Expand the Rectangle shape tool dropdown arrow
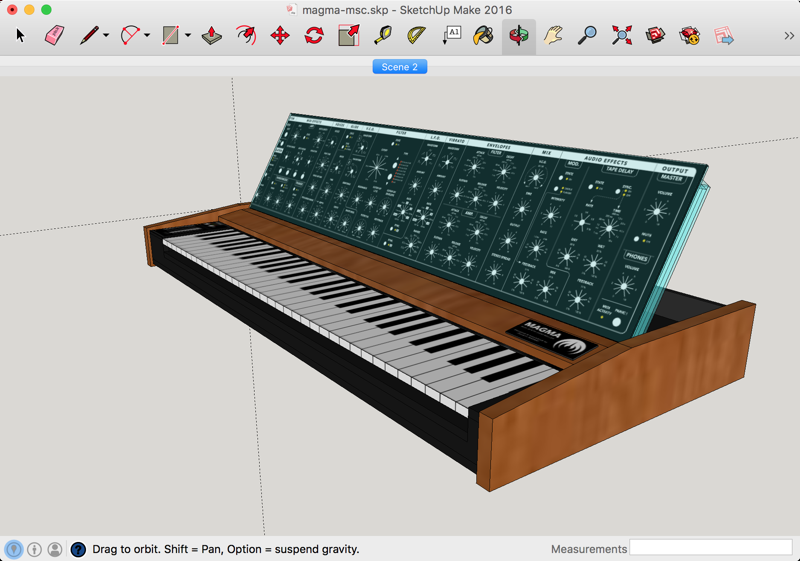Image resolution: width=800 pixels, height=561 pixels. (x=188, y=37)
